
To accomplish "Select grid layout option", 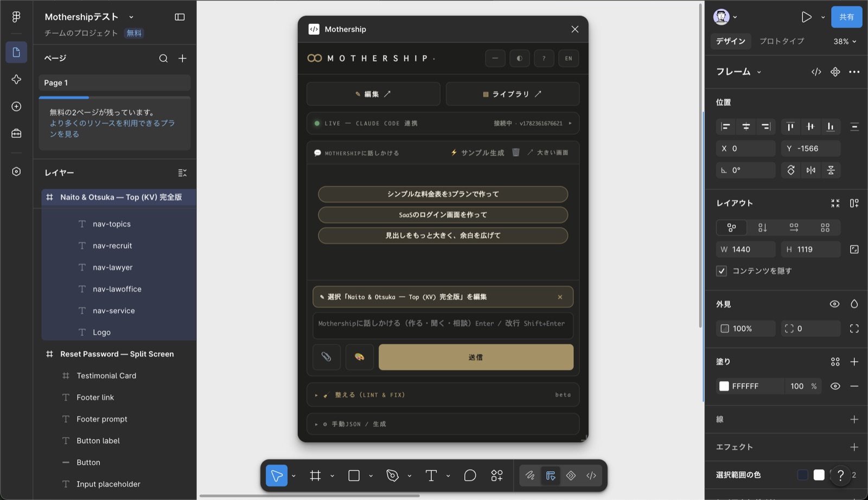I will 825,228.
